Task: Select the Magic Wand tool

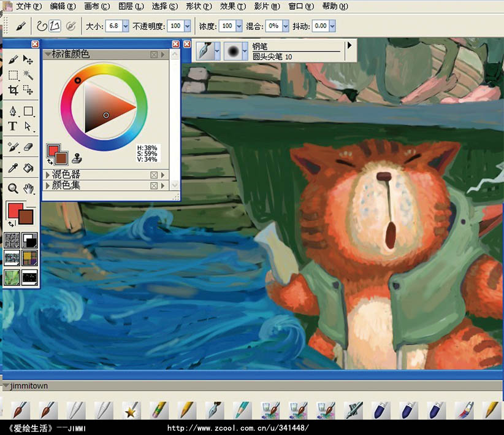Action: point(28,75)
